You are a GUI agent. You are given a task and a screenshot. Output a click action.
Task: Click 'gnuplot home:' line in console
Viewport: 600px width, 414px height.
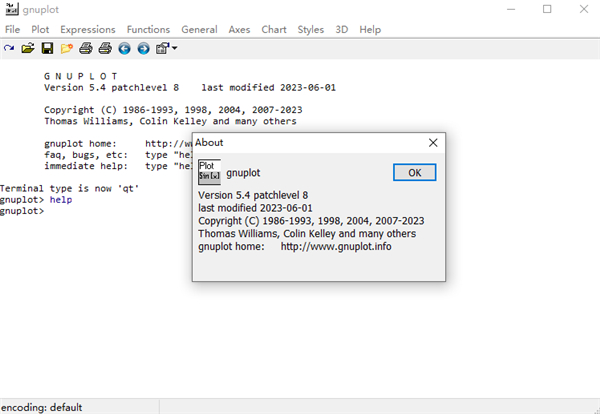118,143
